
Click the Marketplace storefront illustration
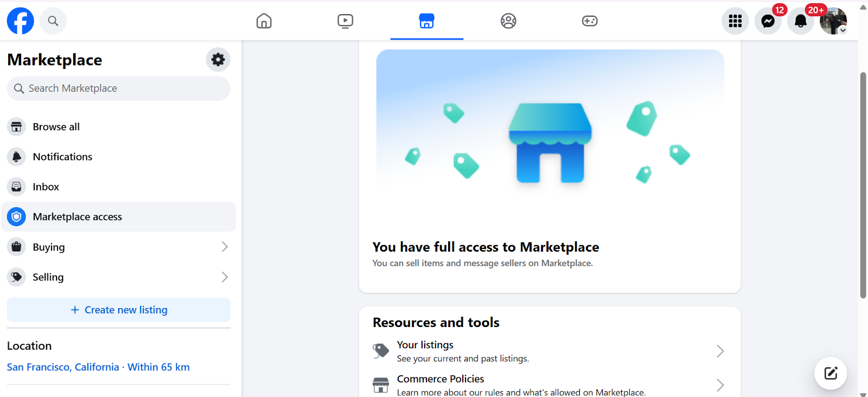tap(550, 143)
